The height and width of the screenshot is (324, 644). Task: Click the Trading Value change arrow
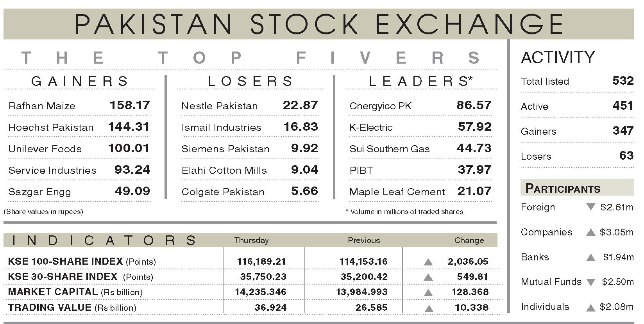point(429,308)
